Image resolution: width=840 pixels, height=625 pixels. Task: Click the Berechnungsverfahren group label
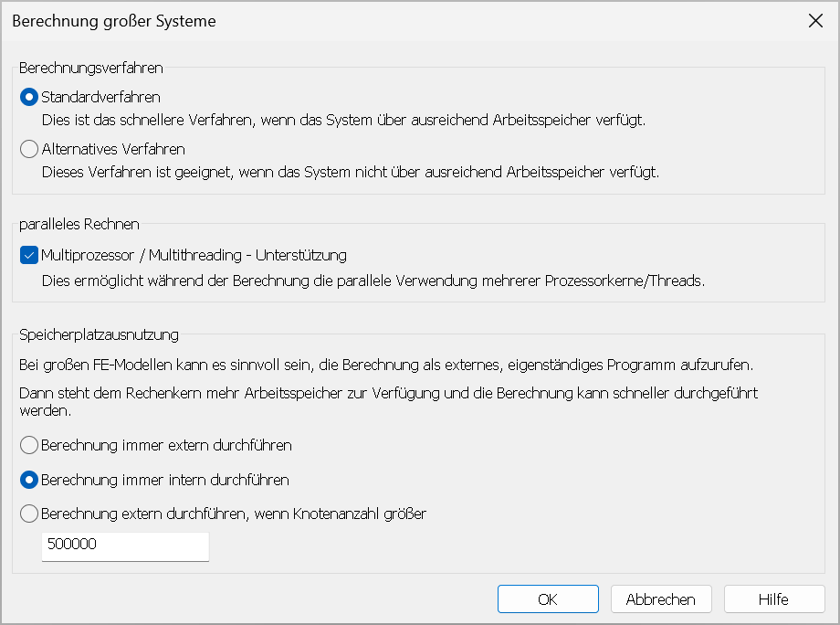click(91, 68)
